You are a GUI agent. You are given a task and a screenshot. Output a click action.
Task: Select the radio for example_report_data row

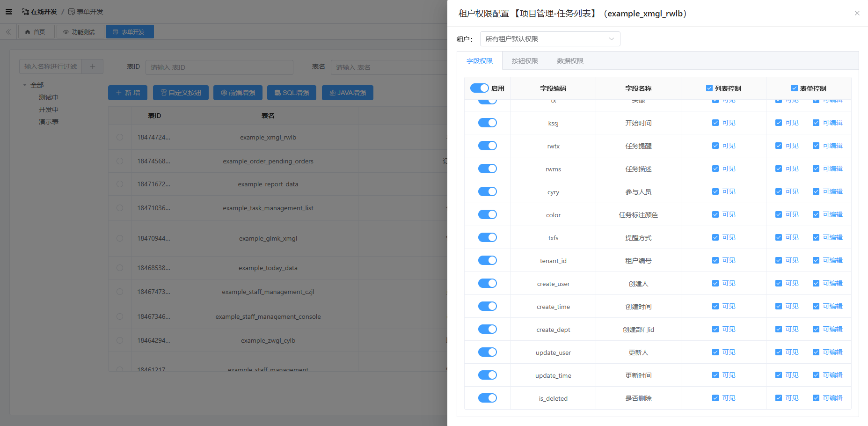(x=119, y=184)
